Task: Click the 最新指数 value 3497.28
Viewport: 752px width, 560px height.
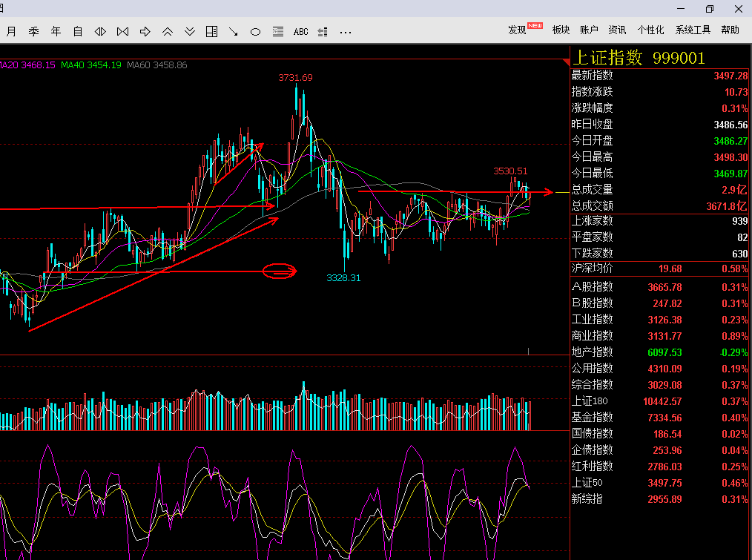Action: pyautogui.click(x=730, y=76)
